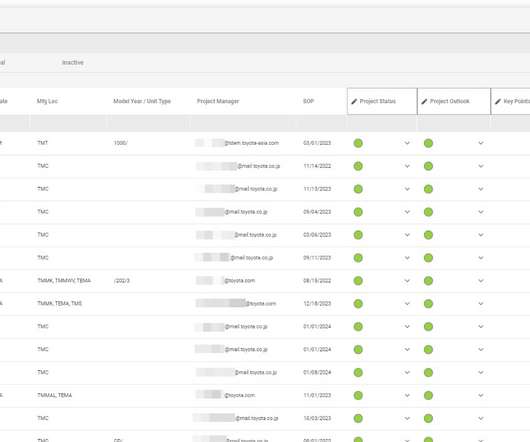The height and width of the screenshot is (442, 530).
Task: Open Project Status dropdown in TMMK, TMMWV, TEMA row
Action: pyautogui.click(x=407, y=281)
